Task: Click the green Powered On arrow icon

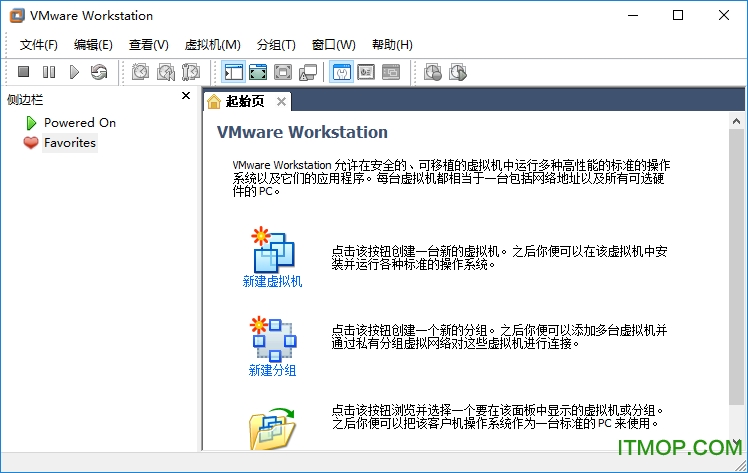Action: 31,123
